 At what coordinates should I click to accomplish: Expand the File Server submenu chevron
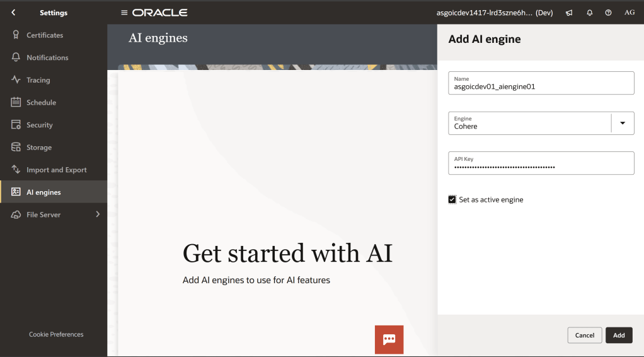pyautogui.click(x=98, y=214)
